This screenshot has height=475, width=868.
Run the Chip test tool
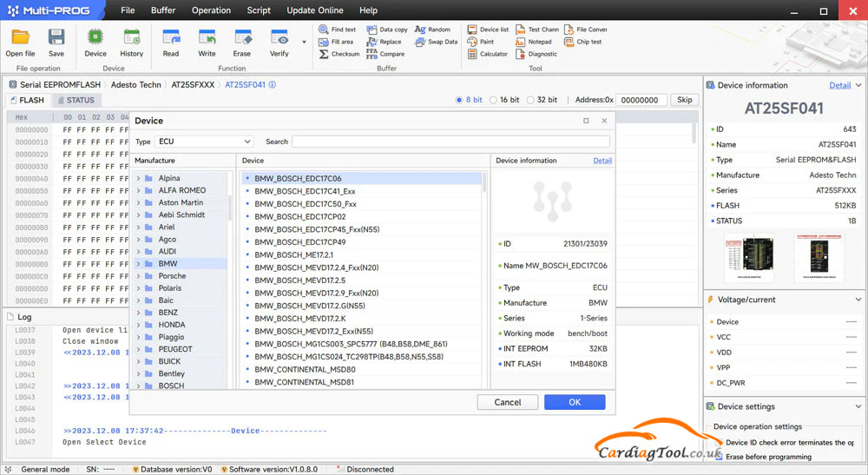coord(582,42)
